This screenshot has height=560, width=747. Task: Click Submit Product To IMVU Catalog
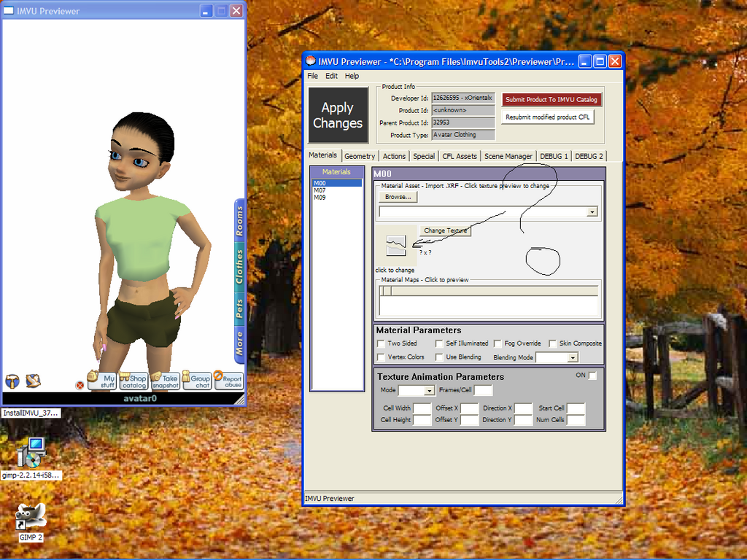coord(551,99)
